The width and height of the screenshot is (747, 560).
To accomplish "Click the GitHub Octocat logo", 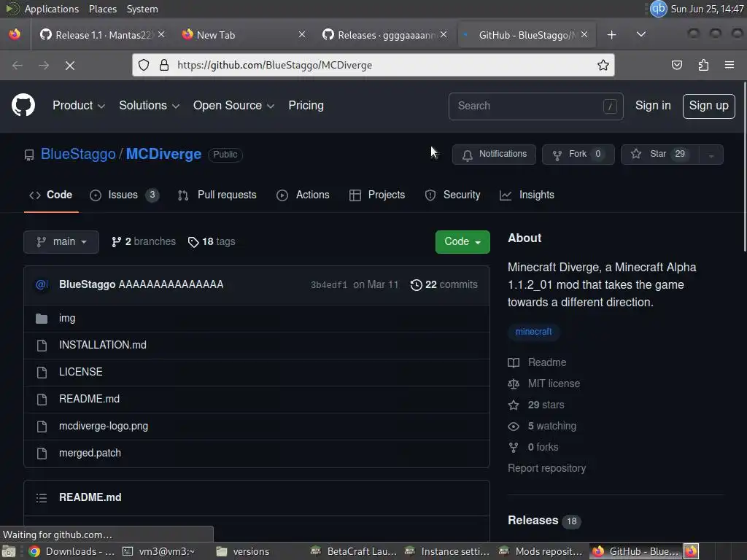I will point(23,105).
